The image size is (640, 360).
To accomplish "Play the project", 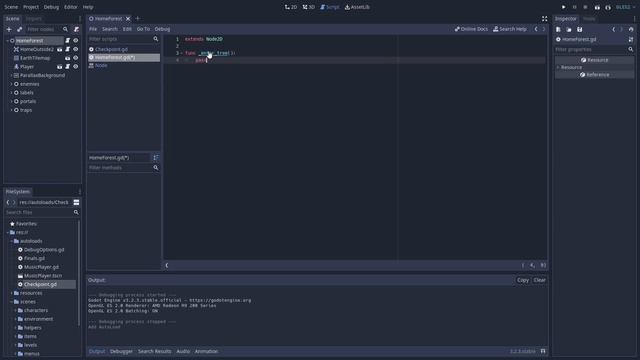I will click(564, 7).
